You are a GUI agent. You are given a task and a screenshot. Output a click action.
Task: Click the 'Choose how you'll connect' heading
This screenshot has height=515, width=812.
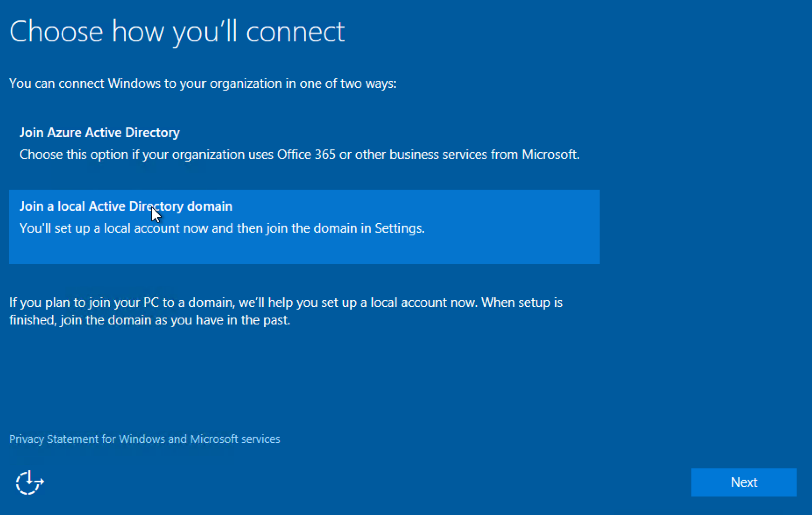tap(177, 31)
